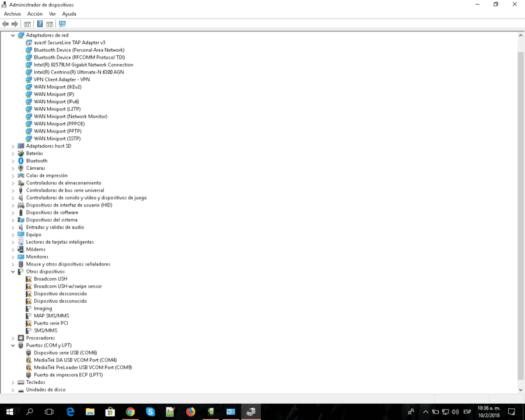Click the Teclados keyboard icon

pyautogui.click(x=21, y=382)
